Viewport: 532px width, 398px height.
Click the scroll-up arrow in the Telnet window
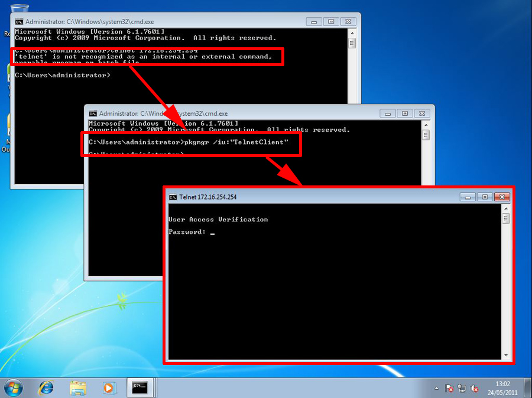click(x=505, y=207)
